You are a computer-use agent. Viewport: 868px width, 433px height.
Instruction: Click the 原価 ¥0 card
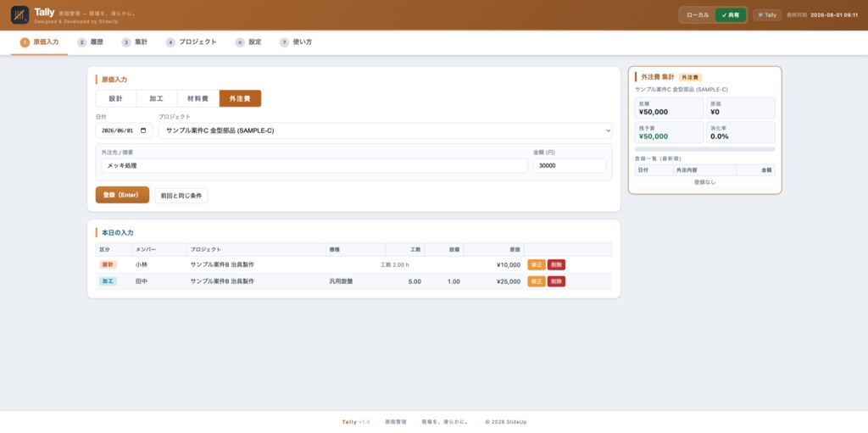pos(741,108)
